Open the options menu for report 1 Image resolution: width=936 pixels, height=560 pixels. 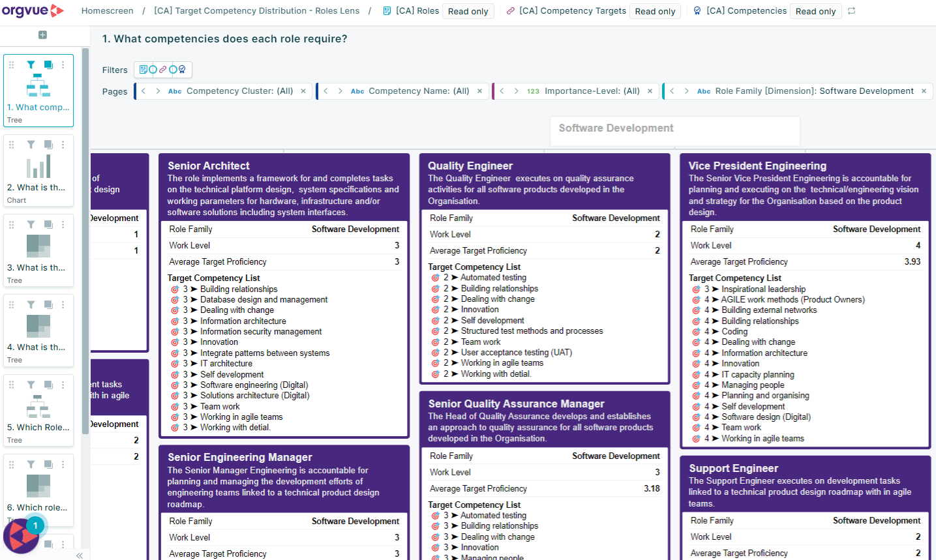click(63, 65)
